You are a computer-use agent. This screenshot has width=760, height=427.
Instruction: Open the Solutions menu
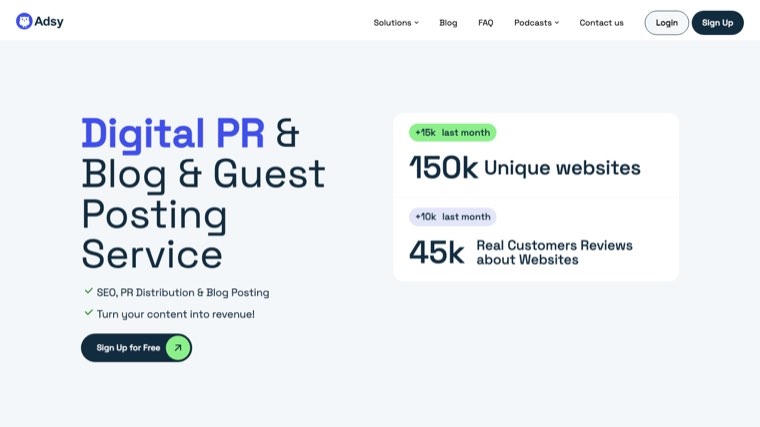pos(396,23)
